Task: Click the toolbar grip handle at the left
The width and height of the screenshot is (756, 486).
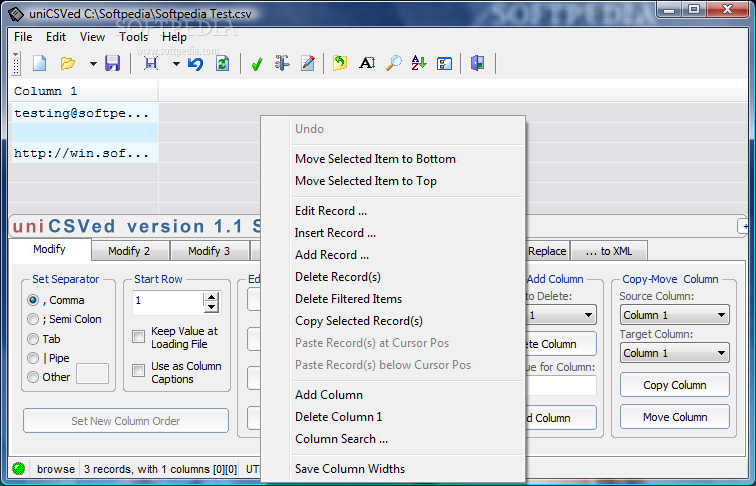Action: click(x=16, y=63)
